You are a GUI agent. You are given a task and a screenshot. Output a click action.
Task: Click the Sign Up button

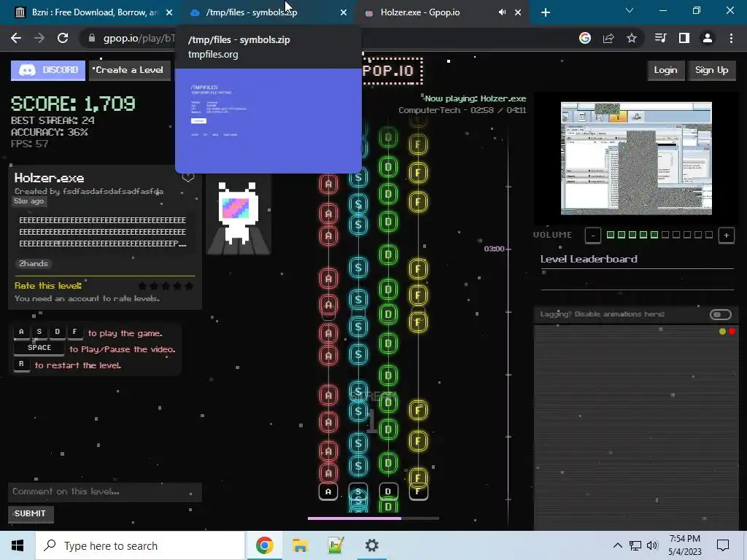(x=711, y=71)
